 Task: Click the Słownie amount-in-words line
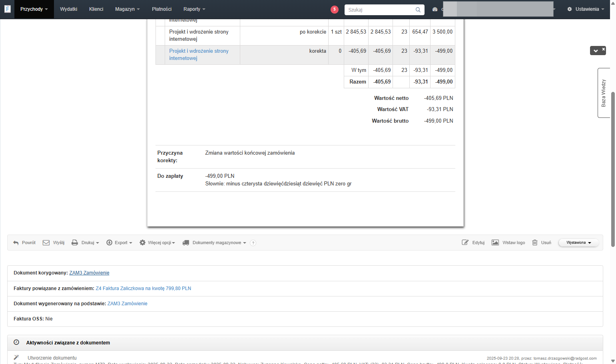point(278,184)
